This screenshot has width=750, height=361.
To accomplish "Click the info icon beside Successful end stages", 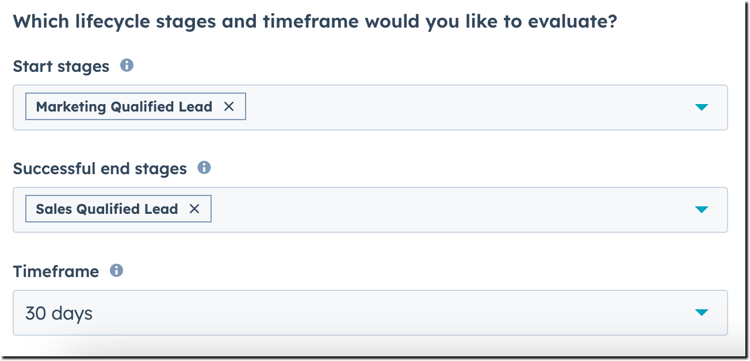I will [x=204, y=168].
